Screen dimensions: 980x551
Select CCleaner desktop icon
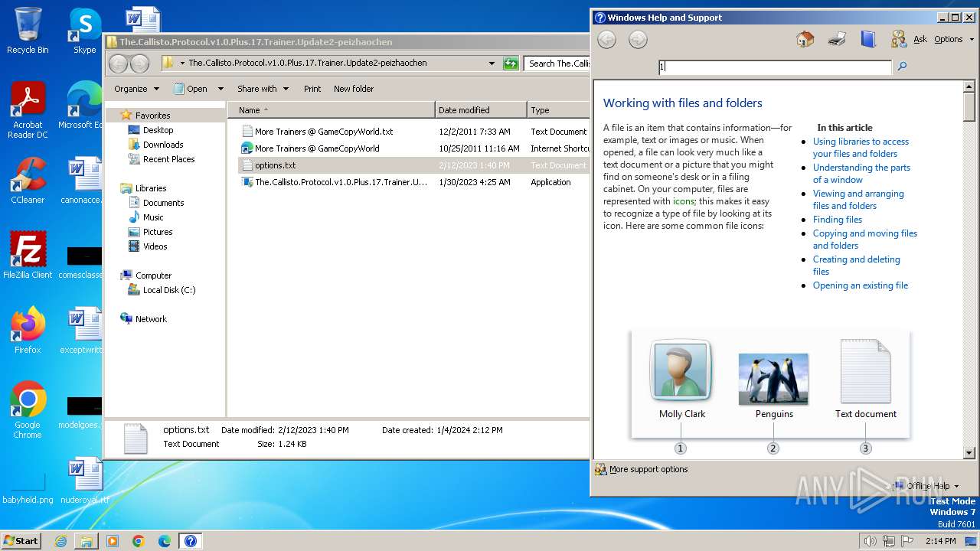pos(28,181)
